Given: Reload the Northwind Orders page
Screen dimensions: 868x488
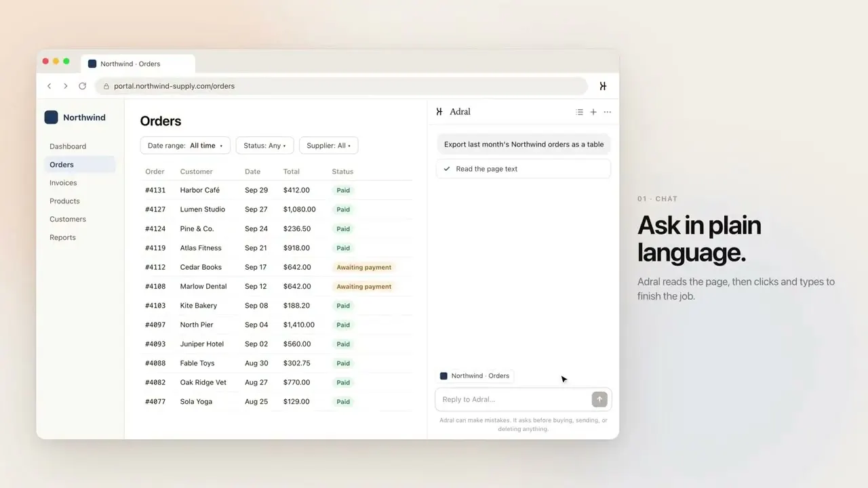Looking at the screenshot, I should click(x=83, y=86).
